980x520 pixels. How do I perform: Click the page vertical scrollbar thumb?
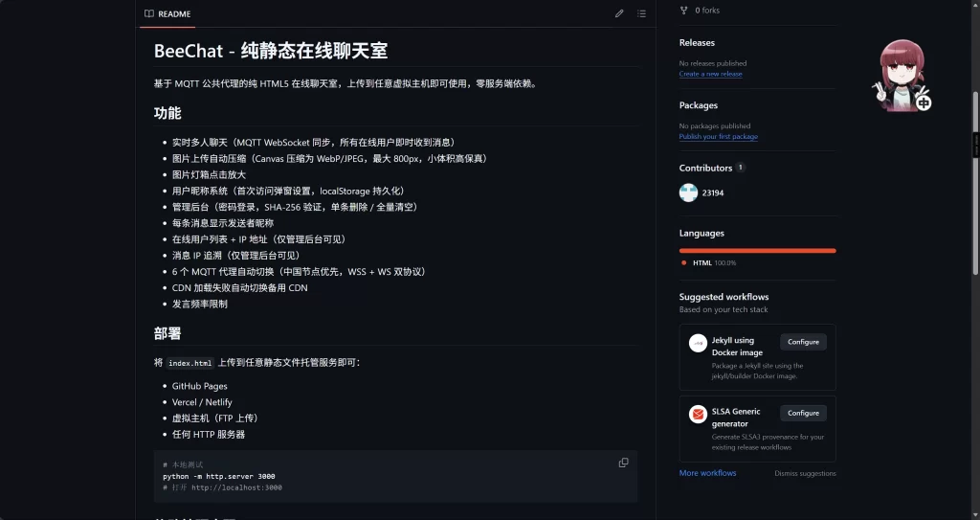975,183
